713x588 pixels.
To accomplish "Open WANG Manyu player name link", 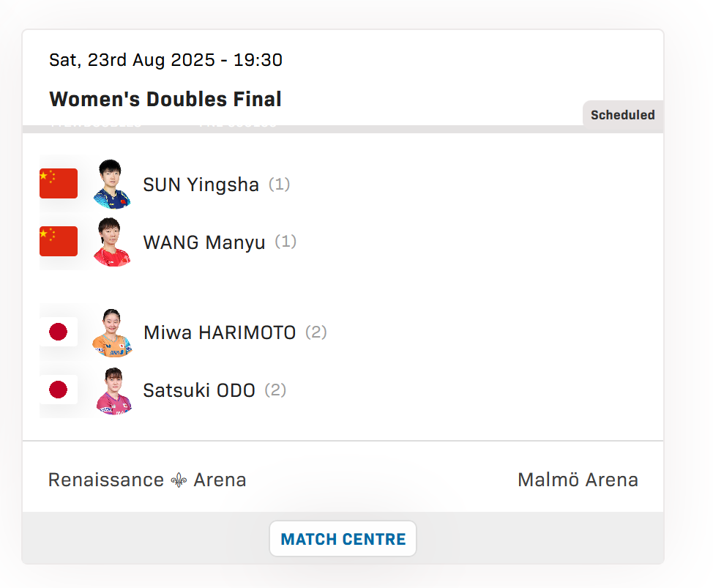I will tap(204, 242).
